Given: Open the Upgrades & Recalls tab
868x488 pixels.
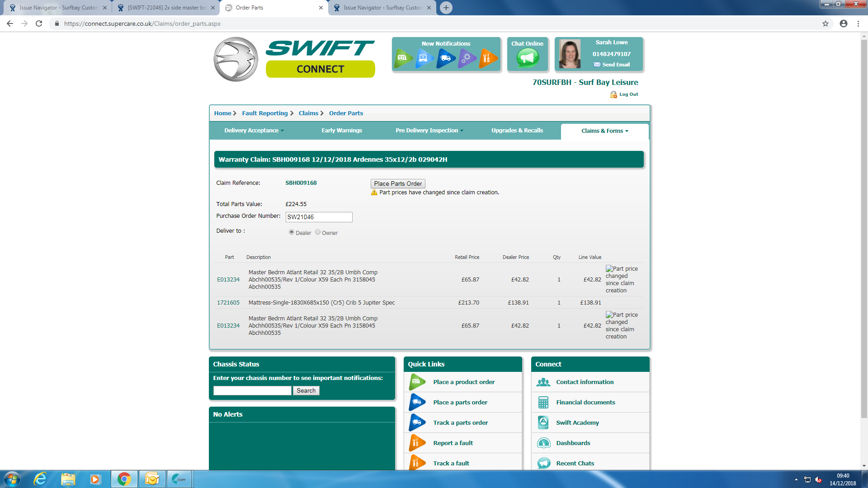Looking at the screenshot, I should (517, 131).
